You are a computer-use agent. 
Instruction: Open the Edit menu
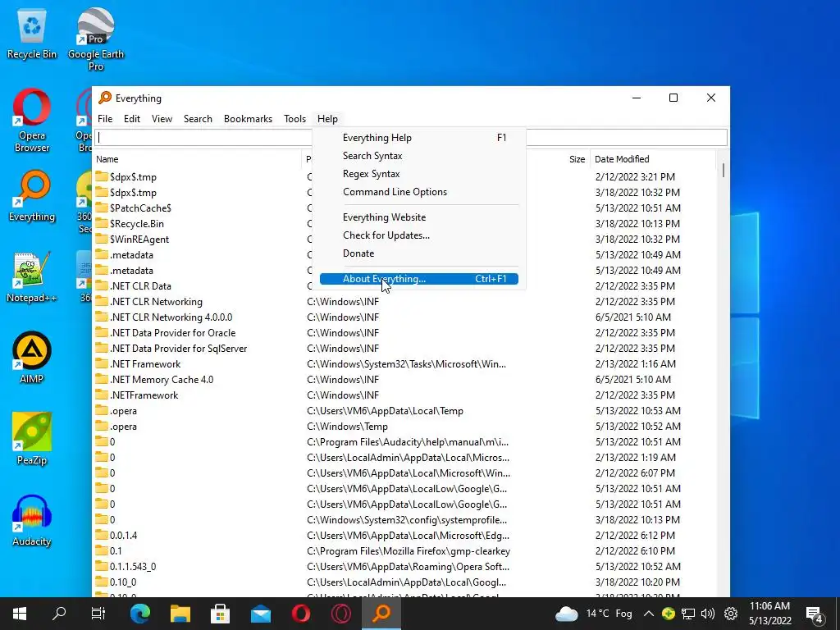pos(132,119)
